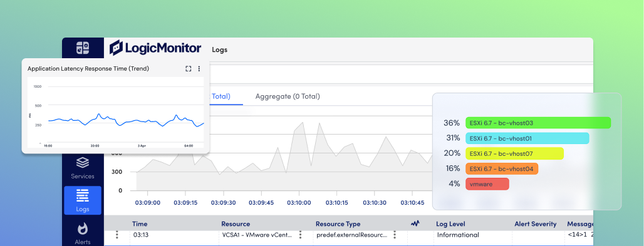This screenshot has width=644, height=246.
Task: Open the dashboards icon in the sidebar
Action: point(83,48)
